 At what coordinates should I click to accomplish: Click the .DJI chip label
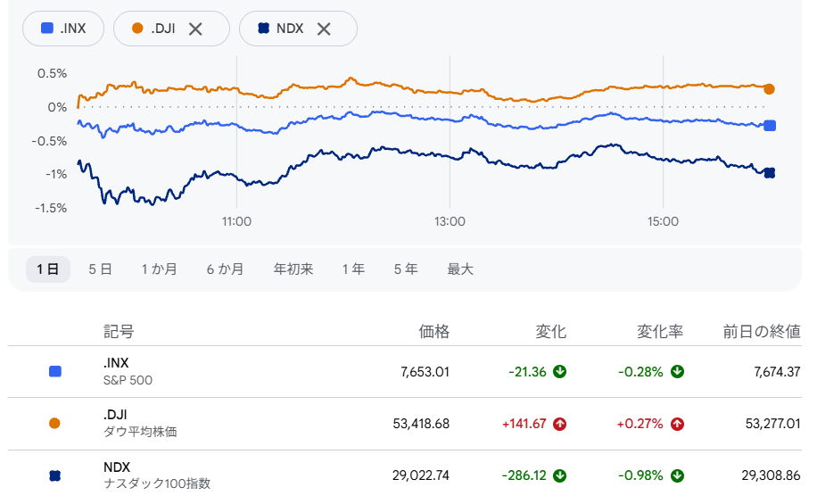point(163,29)
